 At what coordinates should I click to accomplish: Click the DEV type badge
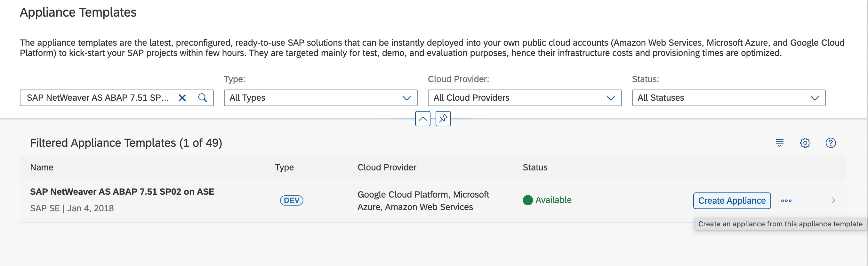292,201
